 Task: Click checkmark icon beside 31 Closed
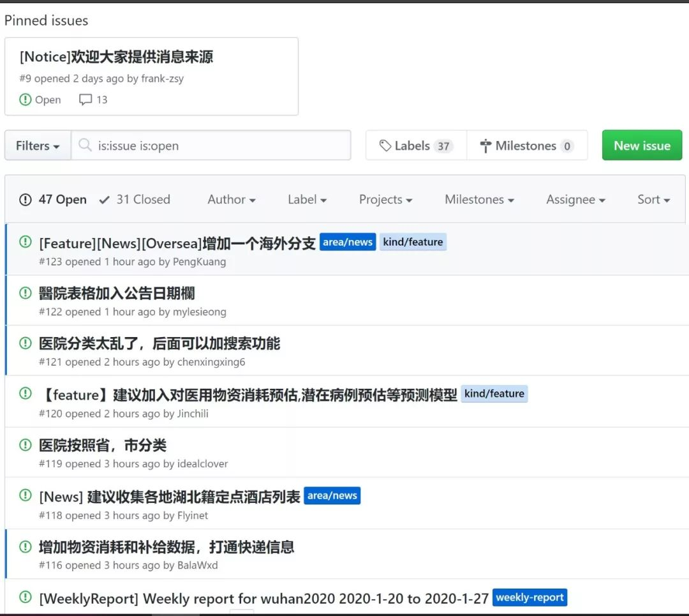[x=105, y=200]
